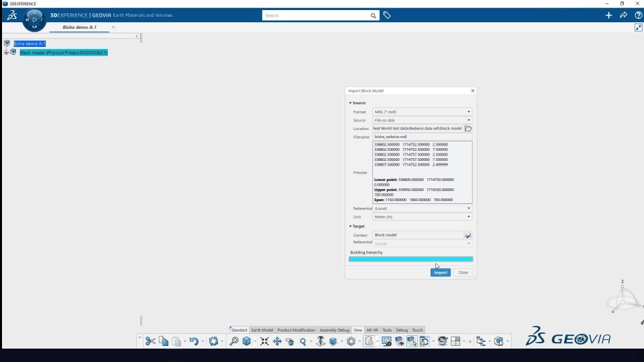Click the wireframe hexagon display icon
The width and height of the screenshot is (644, 362).
pyautogui.click(x=351, y=341)
